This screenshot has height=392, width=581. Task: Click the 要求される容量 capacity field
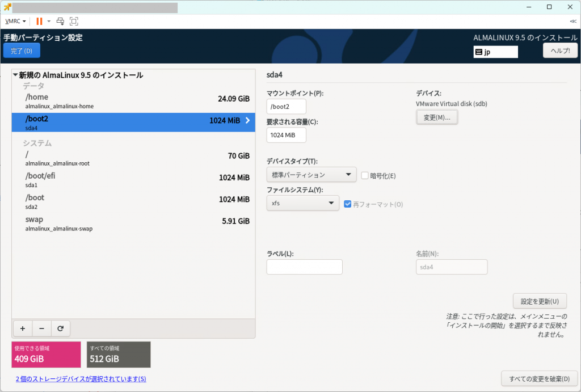[x=287, y=135]
